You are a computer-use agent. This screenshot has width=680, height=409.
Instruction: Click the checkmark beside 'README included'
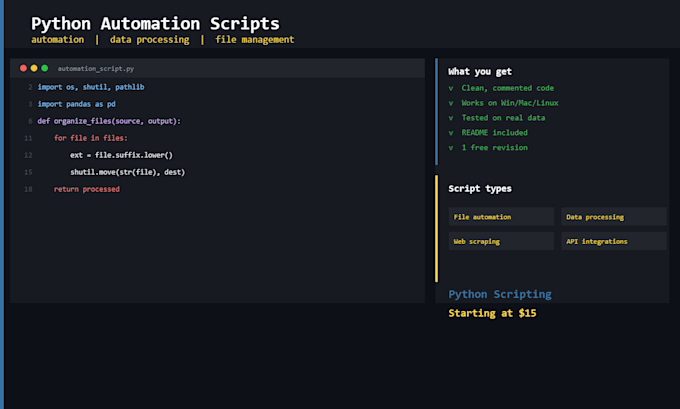(451, 133)
